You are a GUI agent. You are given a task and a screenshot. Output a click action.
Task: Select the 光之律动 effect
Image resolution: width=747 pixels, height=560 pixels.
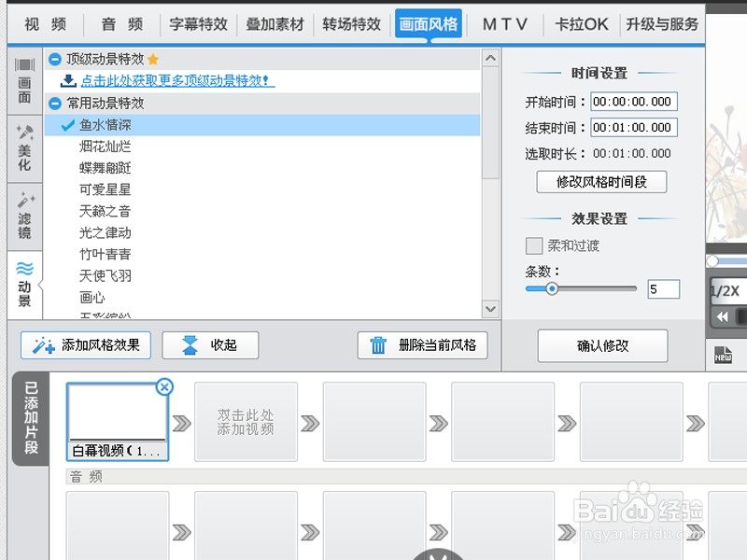[262, 232]
